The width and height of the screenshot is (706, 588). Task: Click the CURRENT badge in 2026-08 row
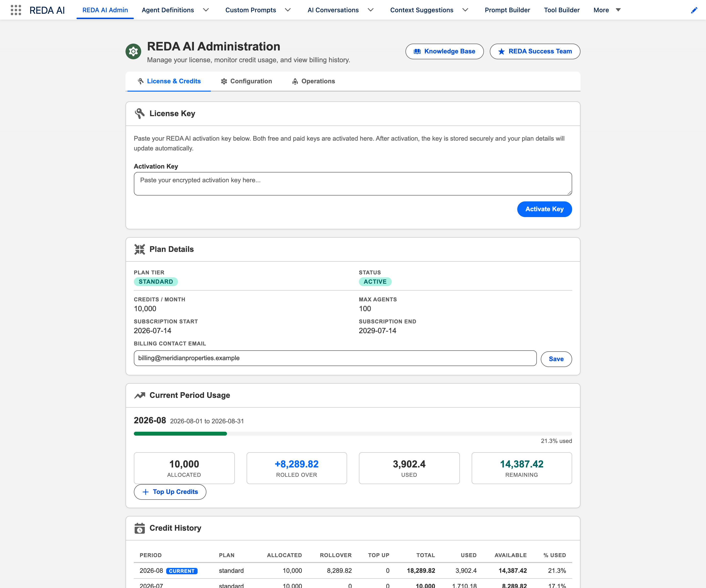pos(182,571)
